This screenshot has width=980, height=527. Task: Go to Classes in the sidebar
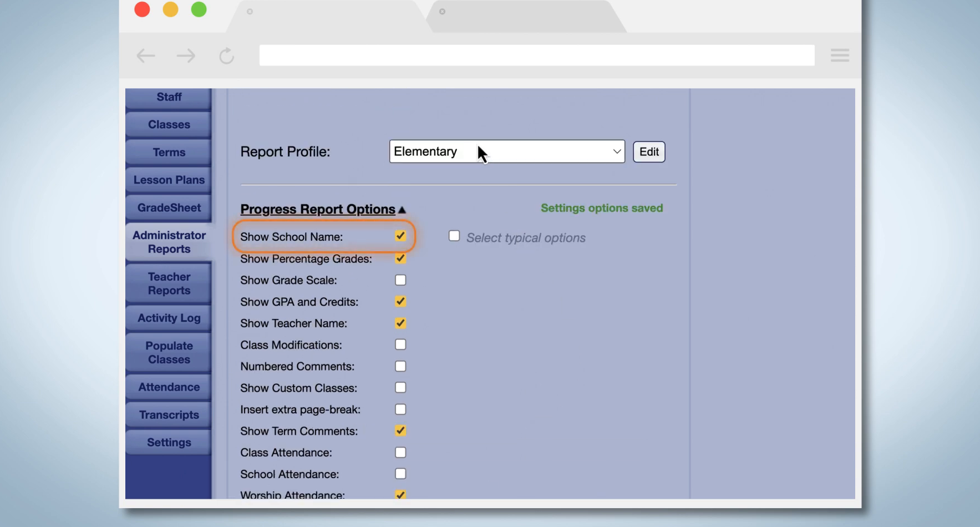click(169, 125)
